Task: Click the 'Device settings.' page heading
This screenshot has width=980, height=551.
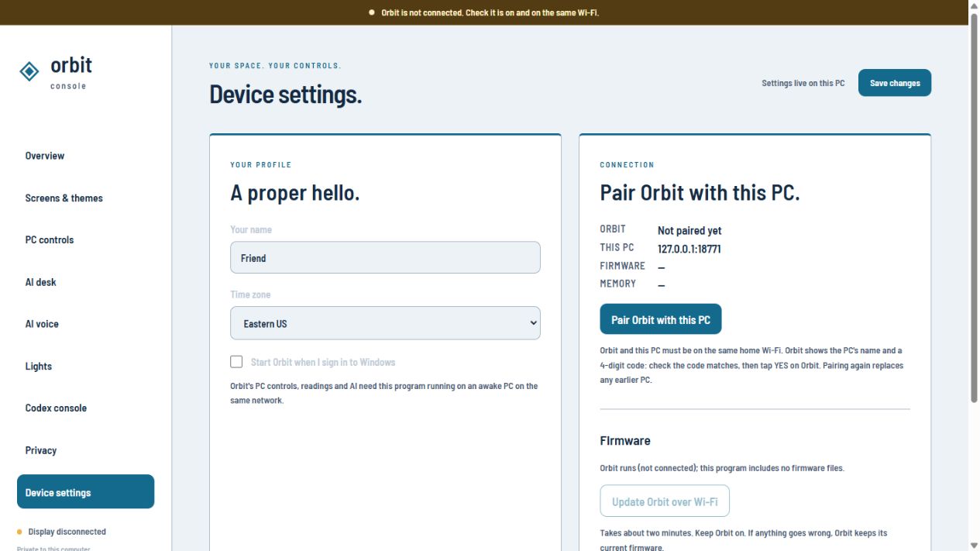Action: 286,95
